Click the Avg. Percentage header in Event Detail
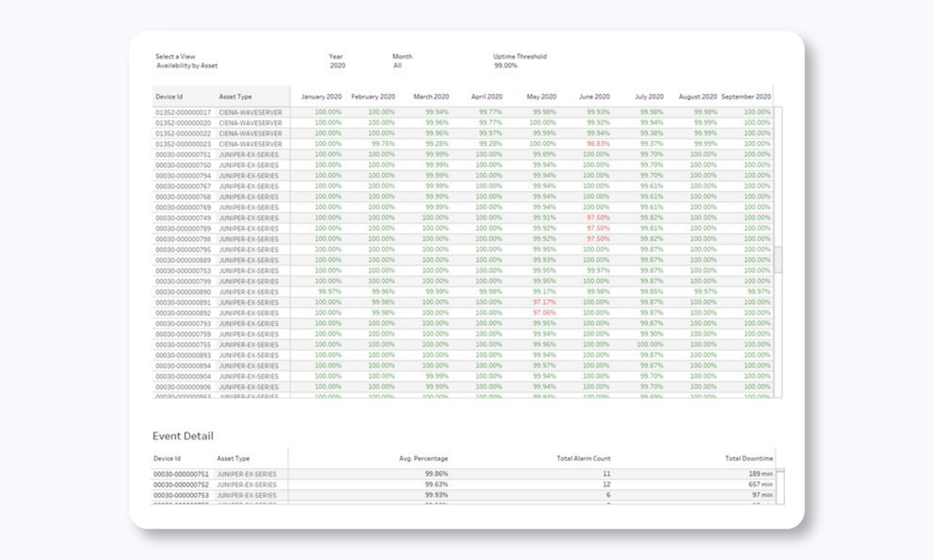Viewport: 934px width, 560px height. [423, 458]
